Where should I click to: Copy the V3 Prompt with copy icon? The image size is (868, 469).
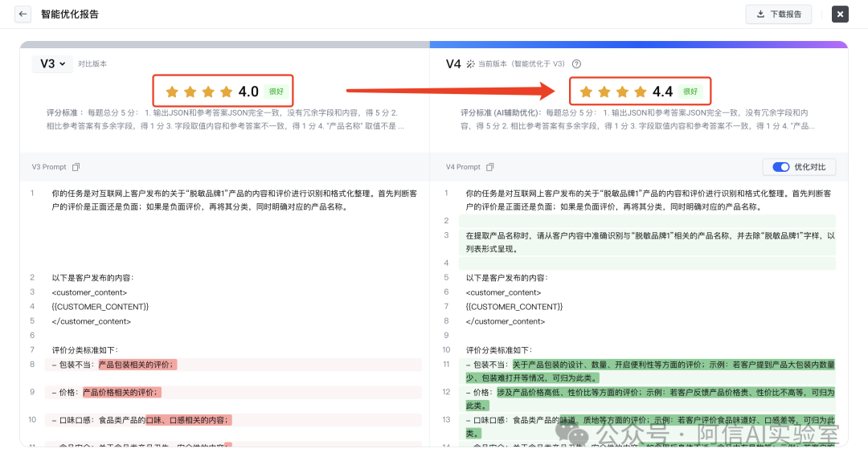(x=76, y=167)
